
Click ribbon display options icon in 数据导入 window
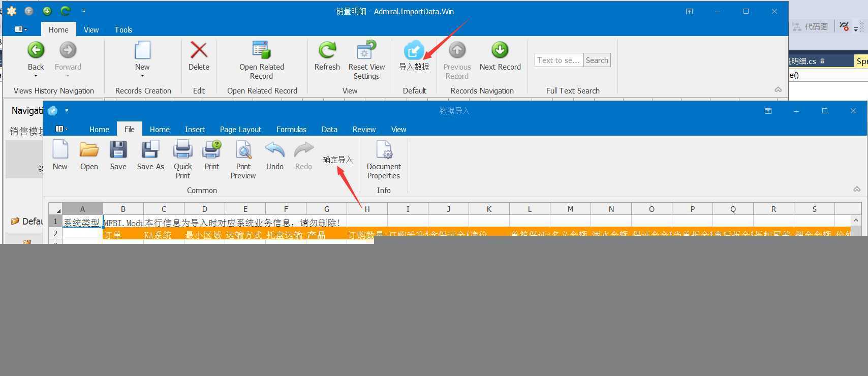[x=768, y=111]
